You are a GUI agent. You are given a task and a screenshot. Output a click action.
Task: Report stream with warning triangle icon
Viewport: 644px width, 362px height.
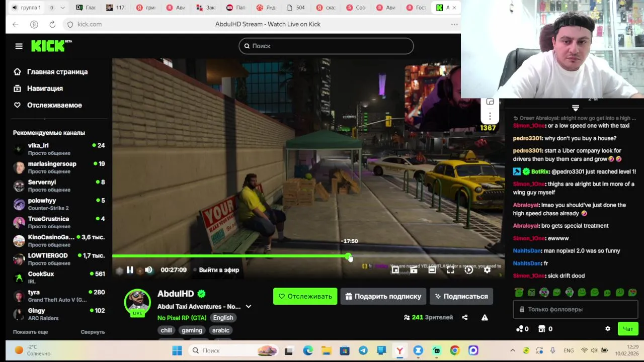pyautogui.click(x=485, y=317)
